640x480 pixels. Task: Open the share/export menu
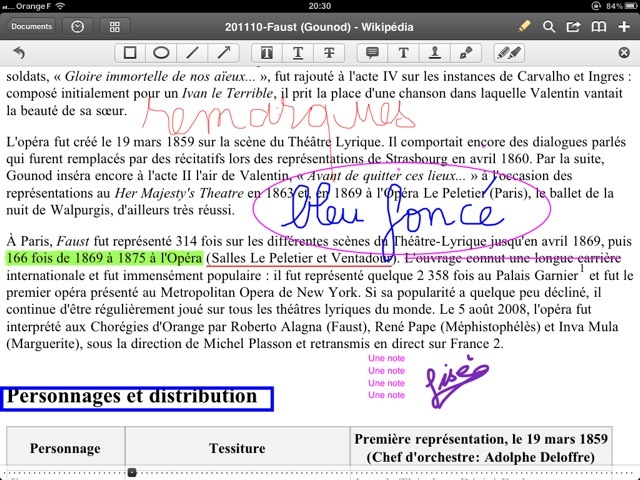pyautogui.click(x=575, y=26)
